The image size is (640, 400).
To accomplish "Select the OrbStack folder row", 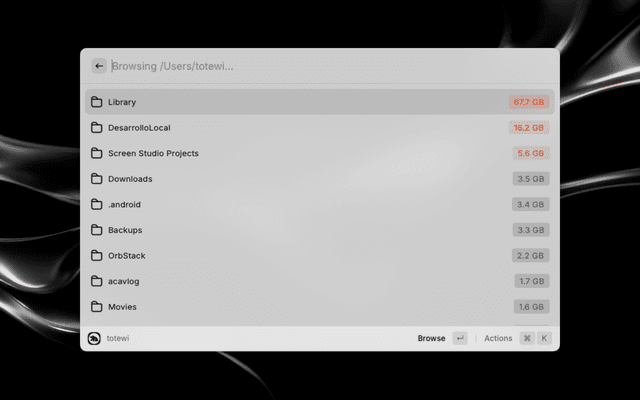I will pyautogui.click(x=320, y=256).
